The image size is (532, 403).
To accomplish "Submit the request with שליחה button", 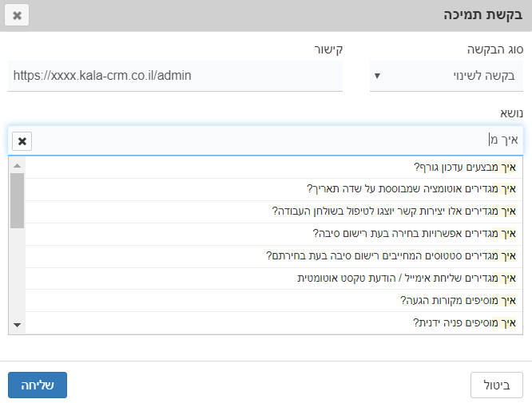I will tap(38, 385).
